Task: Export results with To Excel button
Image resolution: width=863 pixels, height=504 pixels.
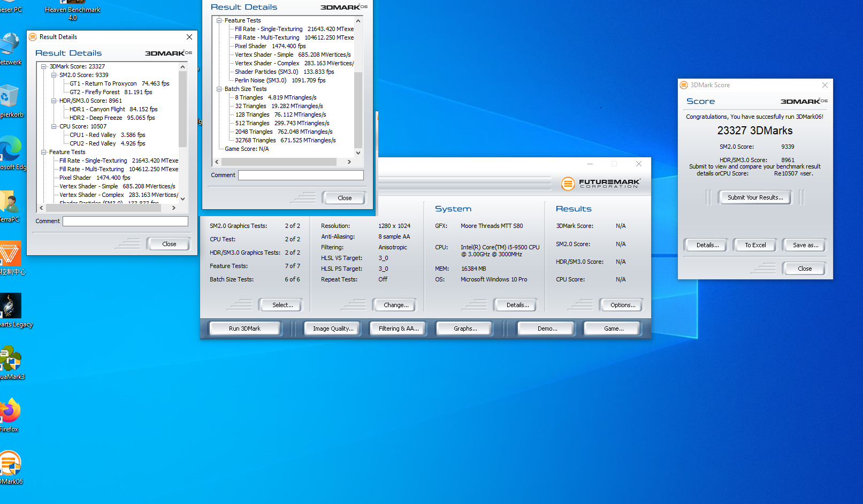Action: point(755,245)
